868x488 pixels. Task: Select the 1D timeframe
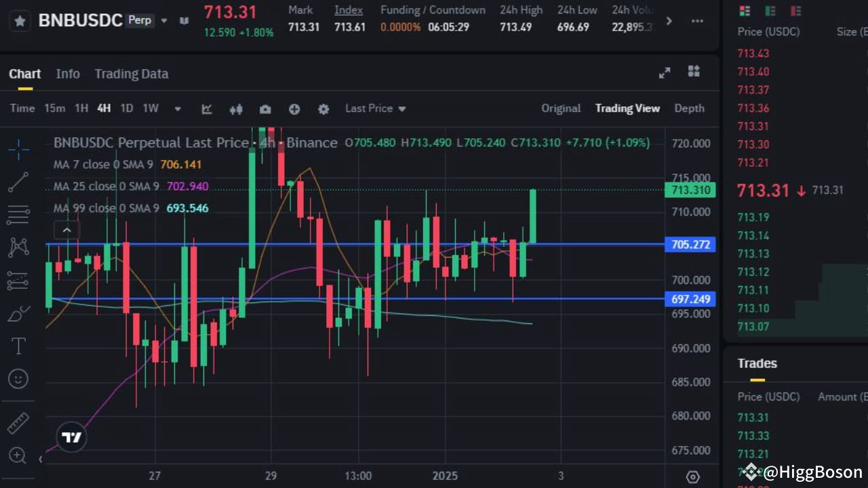point(126,108)
